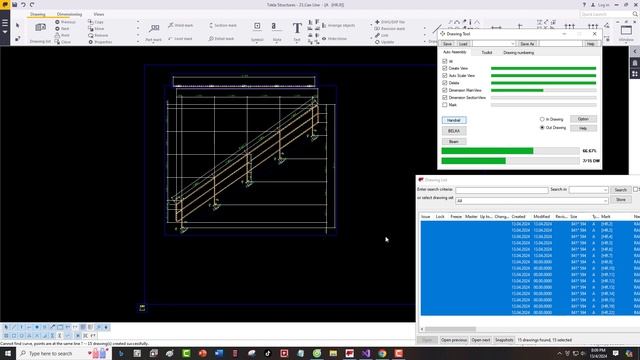The image size is (640, 360).
Task: Collapse the side pane chevron
Action: (x=635, y=51)
